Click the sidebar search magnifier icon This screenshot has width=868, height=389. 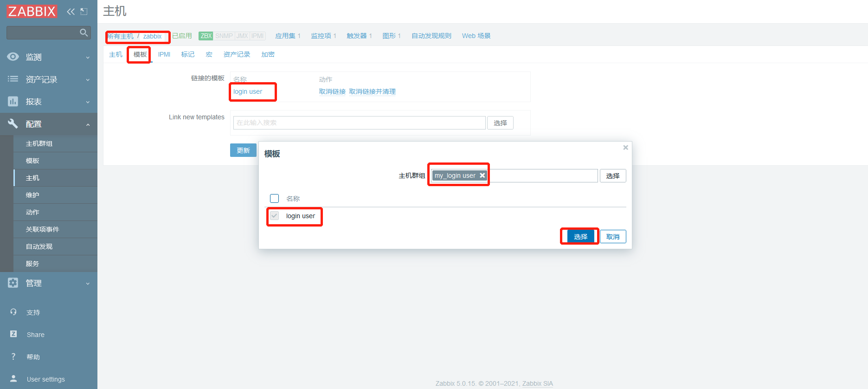[x=84, y=32]
